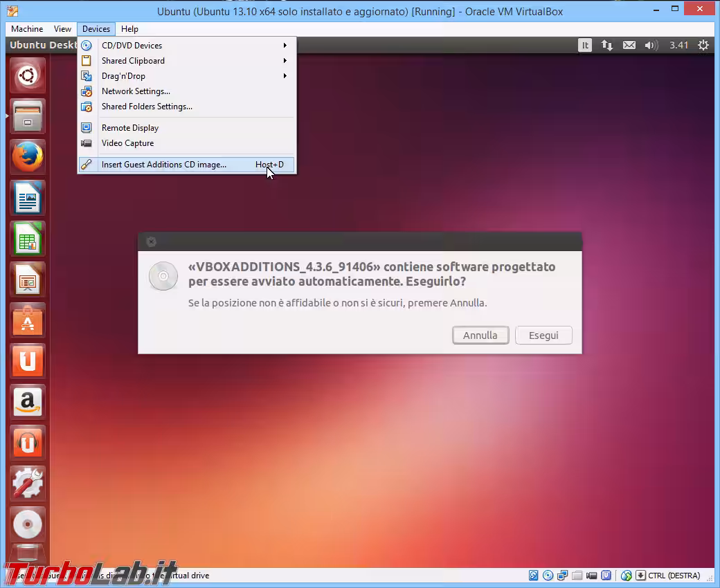Image resolution: width=720 pixels, height=588 pixels.
Task: Open Firefox from the Ubuntu launcher
Action: pyautogui.click(x=28, y=158)
